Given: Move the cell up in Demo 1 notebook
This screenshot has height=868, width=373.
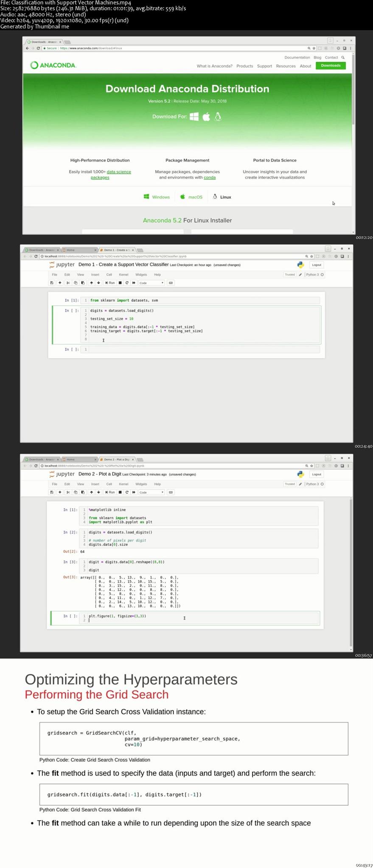Looking at the screenshot, I should click(x=91, y=283).
